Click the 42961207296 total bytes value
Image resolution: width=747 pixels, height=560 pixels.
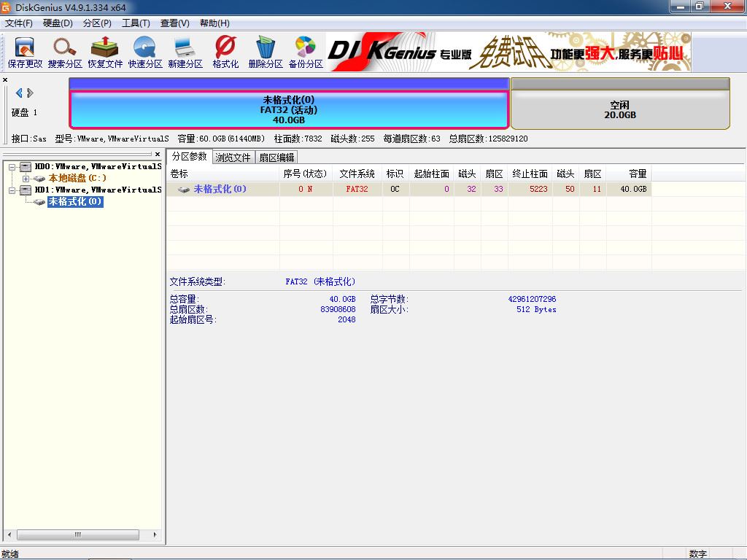532,299
